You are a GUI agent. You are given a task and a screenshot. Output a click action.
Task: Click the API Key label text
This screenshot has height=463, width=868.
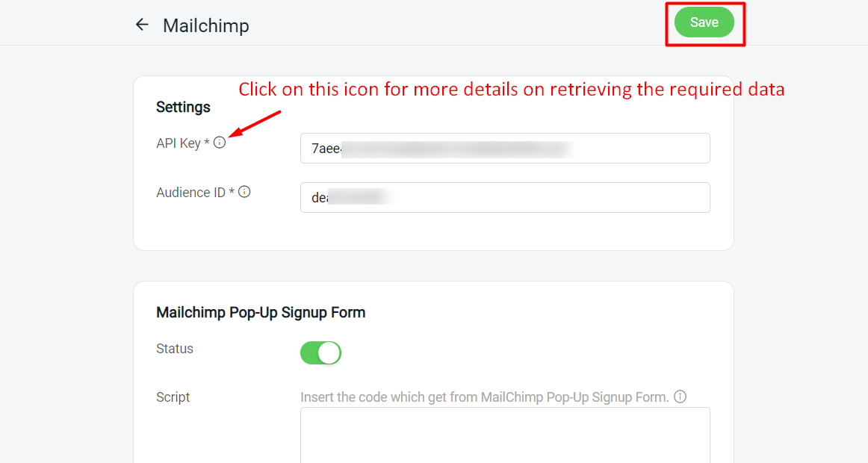point(178,143)
